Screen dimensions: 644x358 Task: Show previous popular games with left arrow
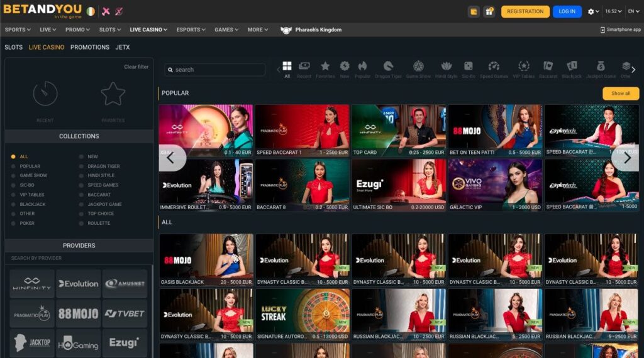171,158
